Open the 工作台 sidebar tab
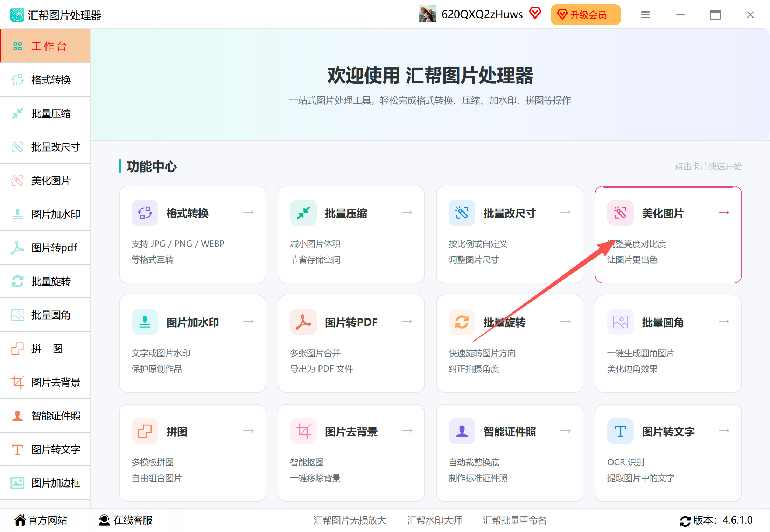This screenshot has width=770, height=532. click(x=45, y=46)
